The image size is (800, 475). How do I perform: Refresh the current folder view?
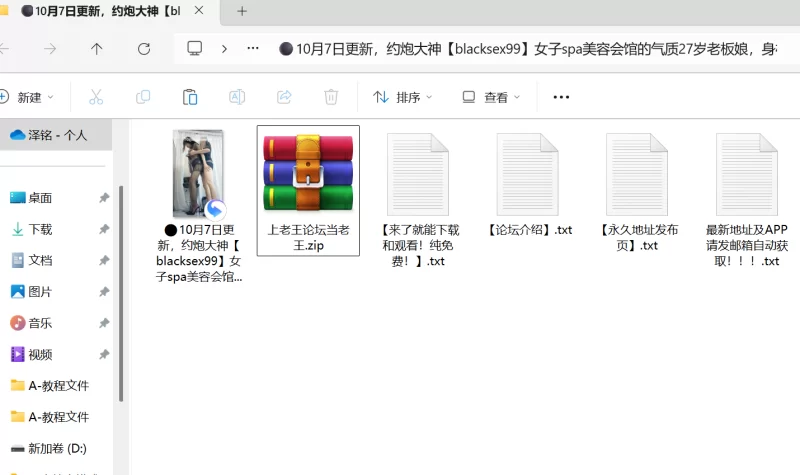(x=144, y=49)
